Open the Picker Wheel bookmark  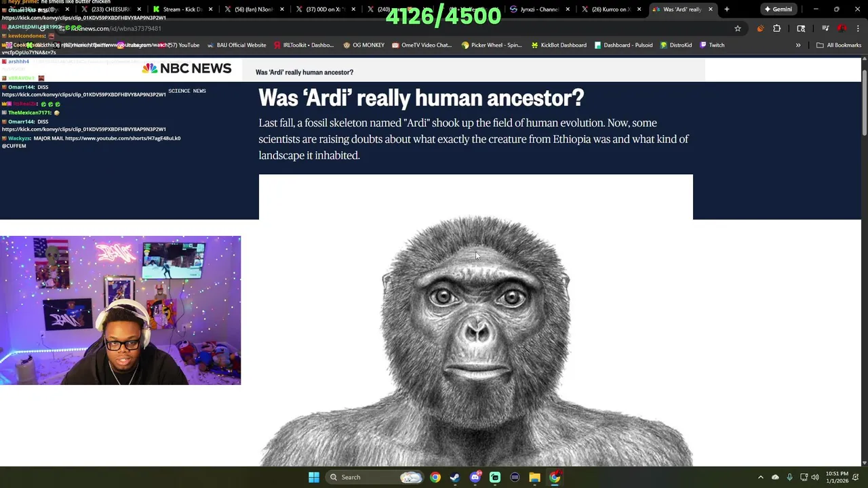coord(492,45)
